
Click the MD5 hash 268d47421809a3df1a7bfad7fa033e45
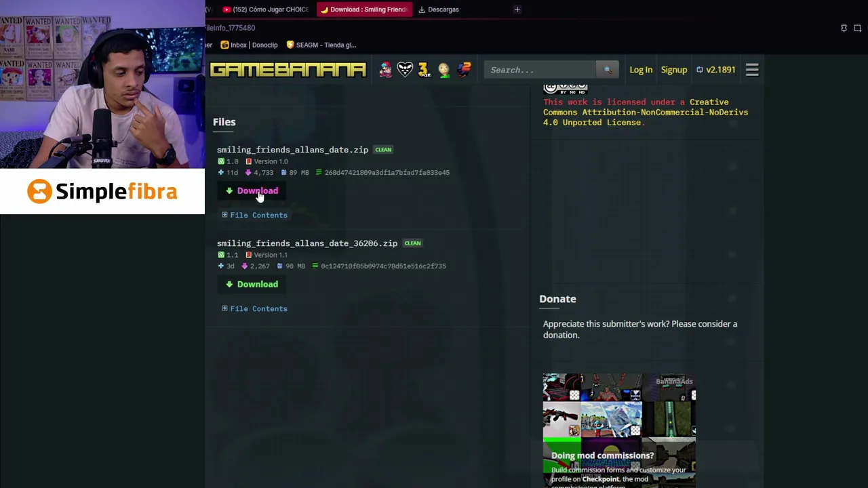click(x=387, y=172)
